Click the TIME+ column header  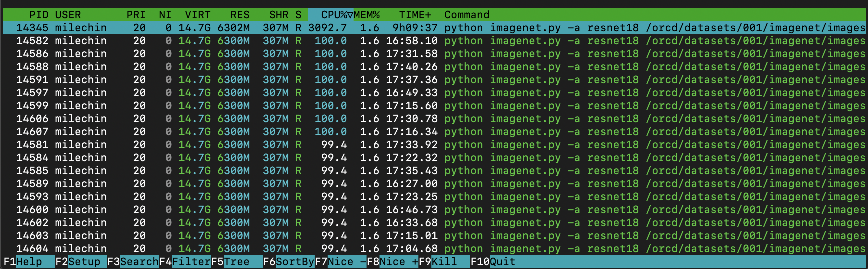415,15
